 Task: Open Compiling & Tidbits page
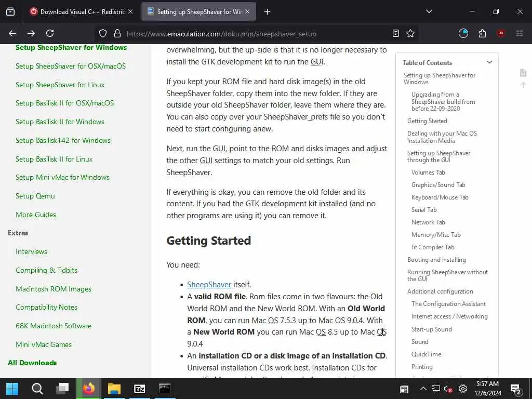(x=46, y=270)
